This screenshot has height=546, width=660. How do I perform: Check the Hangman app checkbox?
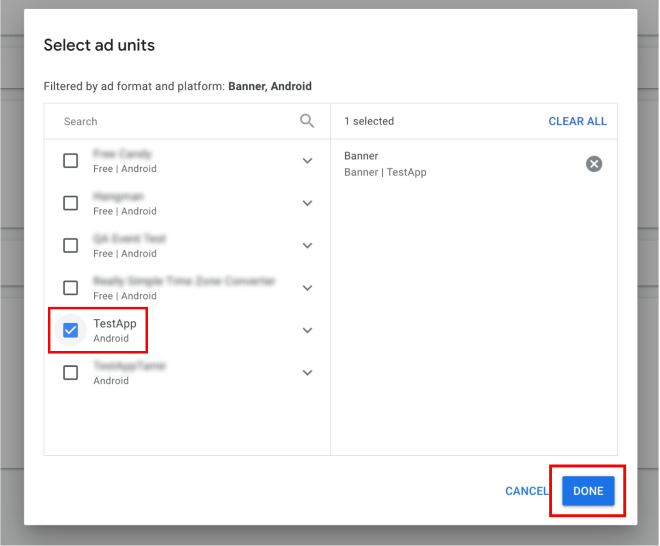[x=70, y=203]
